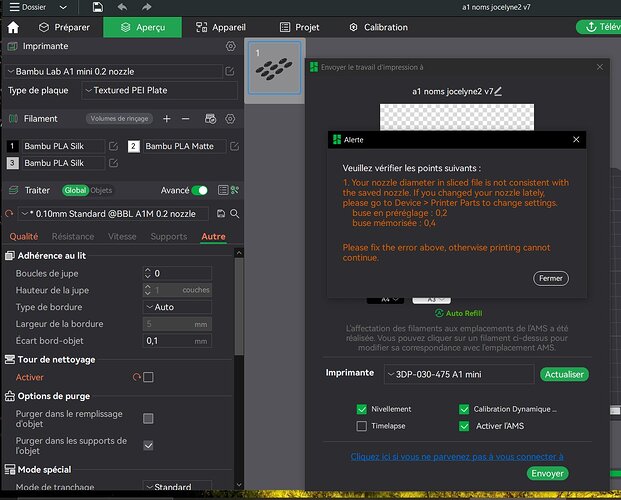This screenshot has height=500, width=621.
Task: Undo the last action
Action: pyautogui.click(x=122, y=7)
